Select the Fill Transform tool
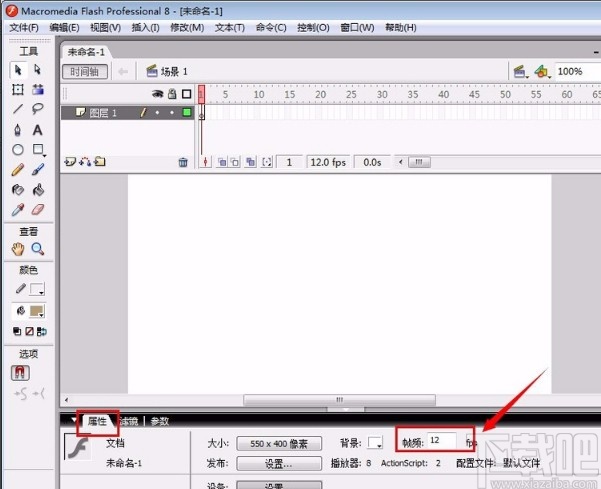Screen dimensions: 601x489 (x=38, y=90)
